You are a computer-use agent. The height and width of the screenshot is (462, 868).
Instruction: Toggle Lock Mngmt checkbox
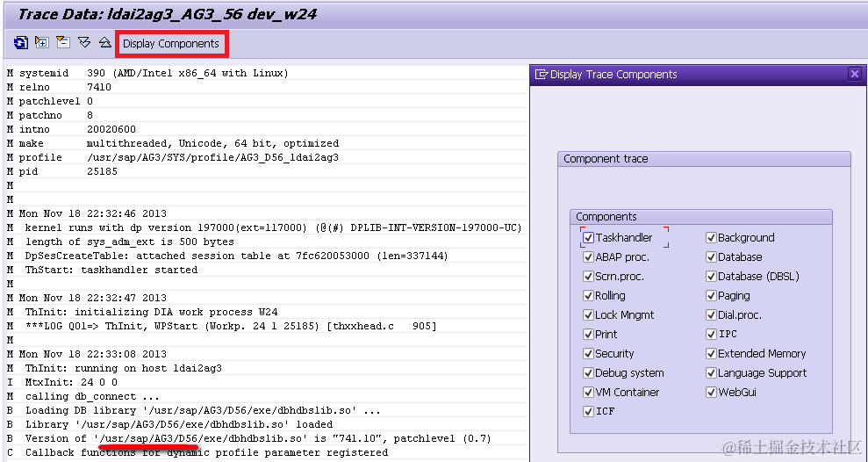(x=588, y=315)
